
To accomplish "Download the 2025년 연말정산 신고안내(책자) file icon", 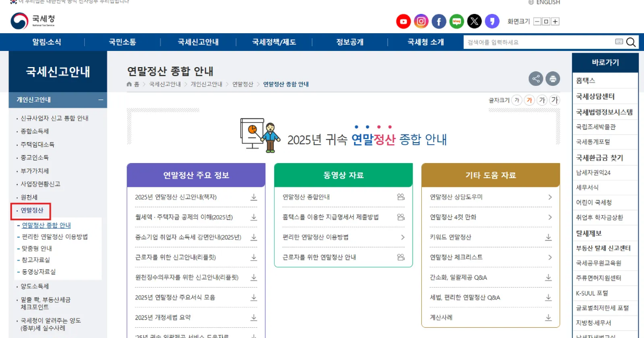I will pyautogui.click(x=254, y=197).
